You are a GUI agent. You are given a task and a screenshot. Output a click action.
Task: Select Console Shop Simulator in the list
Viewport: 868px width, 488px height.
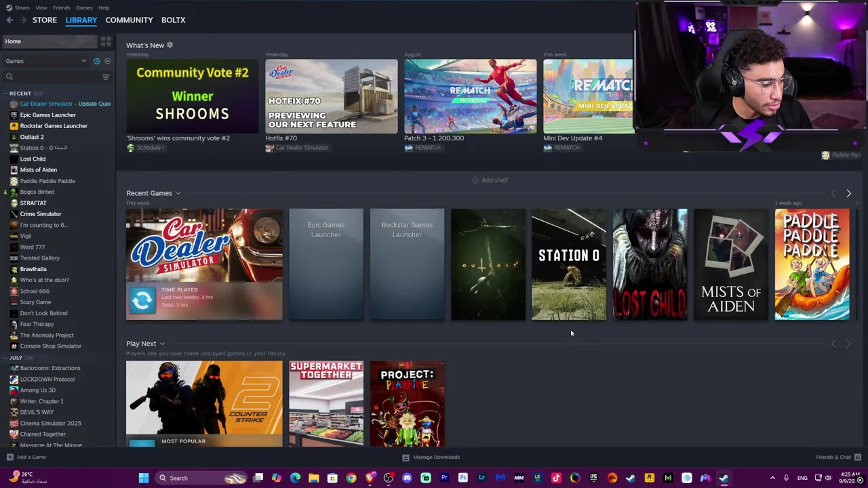[x=51, y=346]
